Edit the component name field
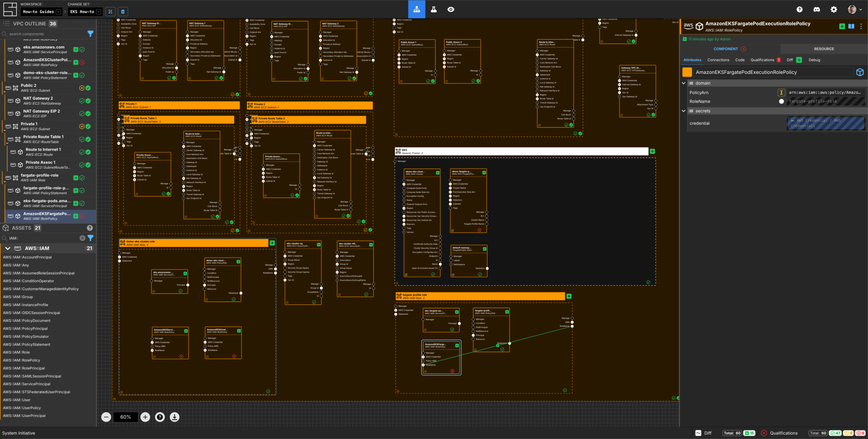Viewport: 868px width, 439px height. click(x=773, y=72)
